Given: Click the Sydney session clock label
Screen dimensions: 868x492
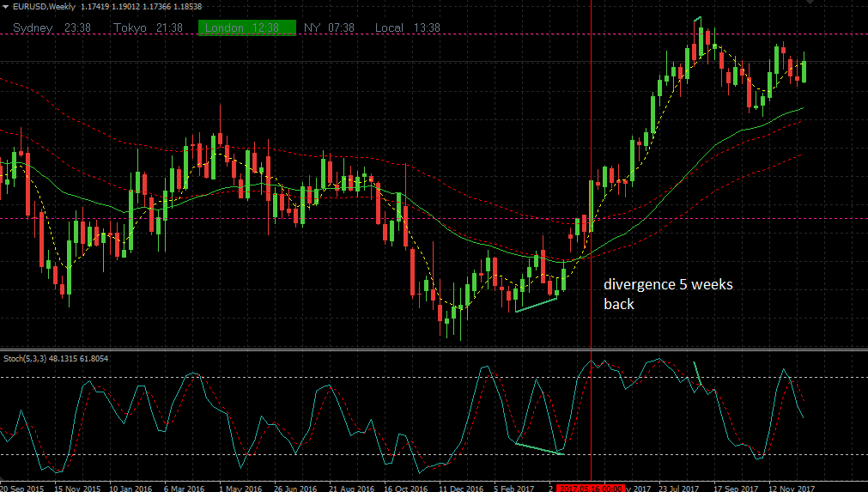Looking at the screenshot, I should pos(52,27).
